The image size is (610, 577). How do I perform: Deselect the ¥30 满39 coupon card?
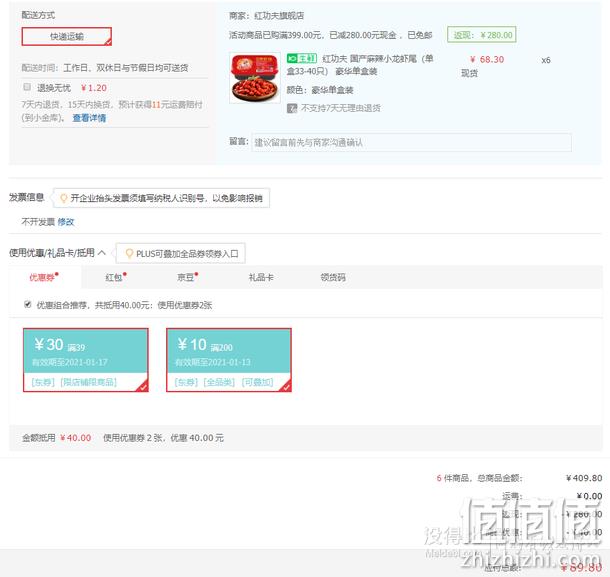86,360
